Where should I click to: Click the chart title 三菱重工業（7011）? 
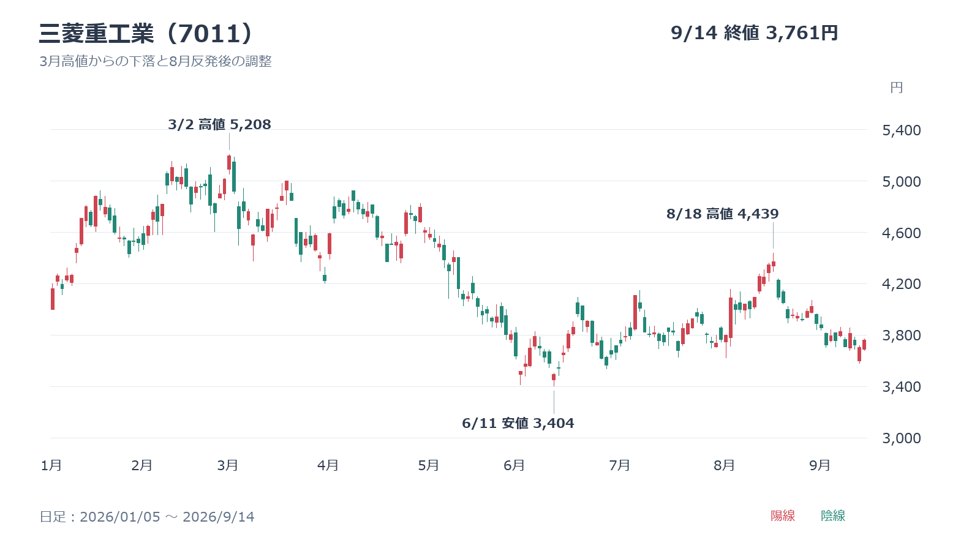(146, 34)
